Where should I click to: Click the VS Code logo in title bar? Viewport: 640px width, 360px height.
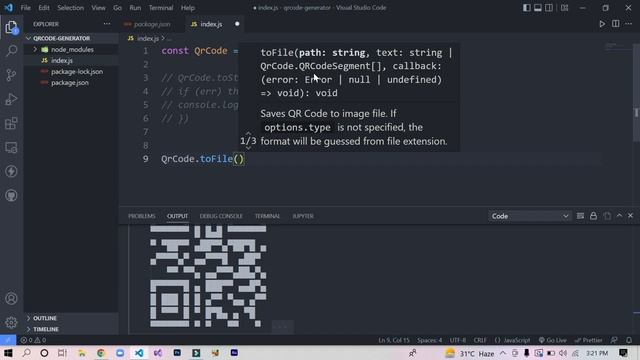point(9,8)
